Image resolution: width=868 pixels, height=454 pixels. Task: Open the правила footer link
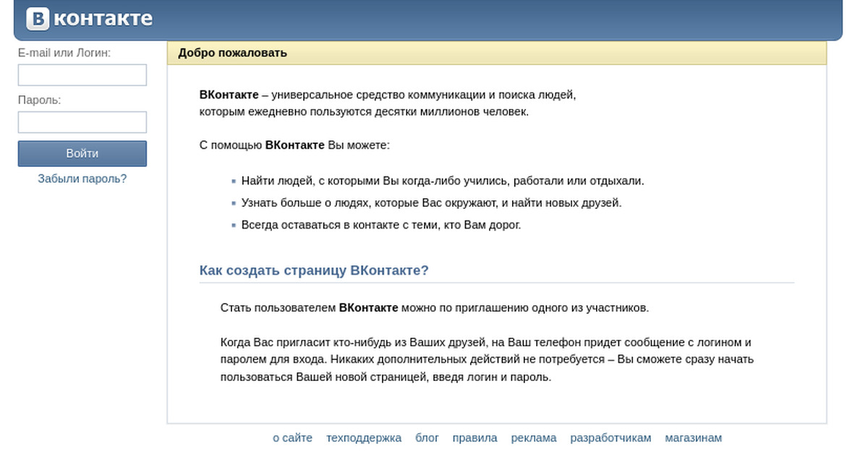tap(475, 438)
